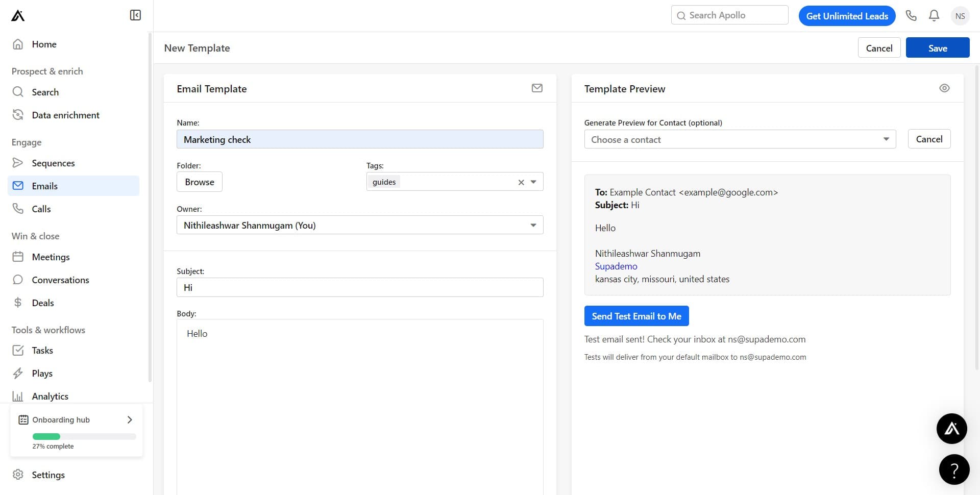
Task: Click the NS profile avatar
Action: 960,16
